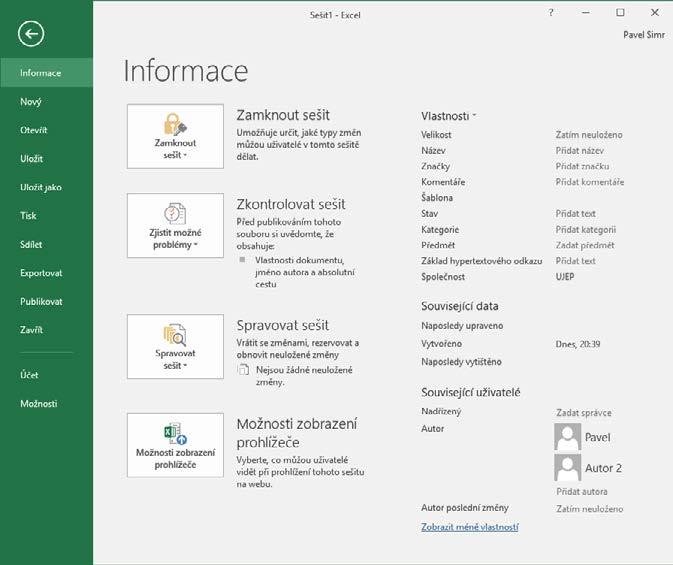Image resolution: width=673 pixels, height=565 pixels.
Task: Click the Naposledy upraveno label
Action: pos(462,326)
